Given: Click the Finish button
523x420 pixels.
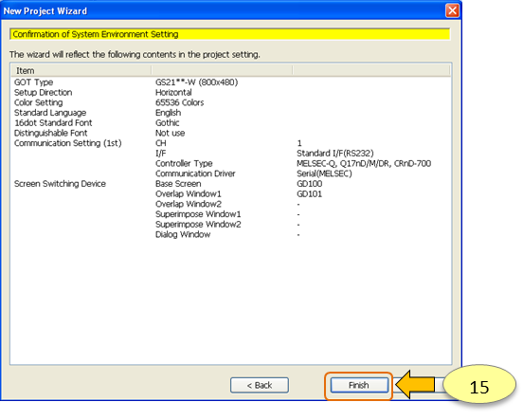Looking at the screenshot, I should [x=359, y=385].
